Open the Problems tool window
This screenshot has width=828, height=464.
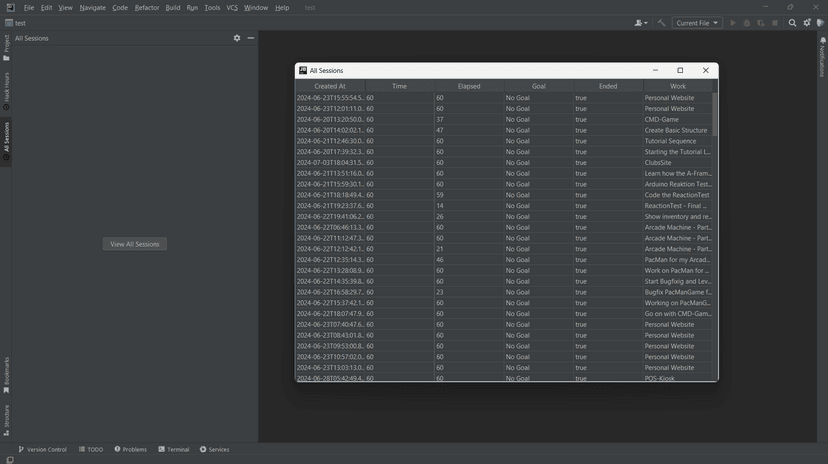point(131,449)
